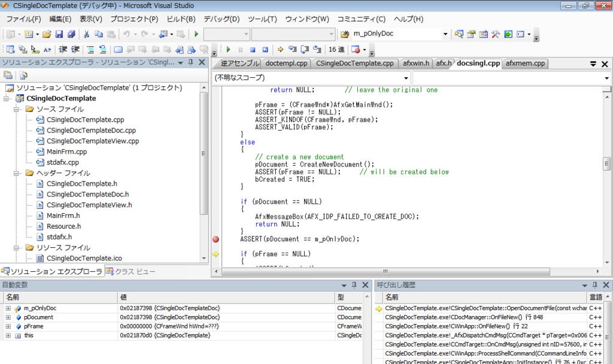This screenshot has height=364, width=613.
Task: Open the active files list dropdown beside tabs
Action: (593, 63)
